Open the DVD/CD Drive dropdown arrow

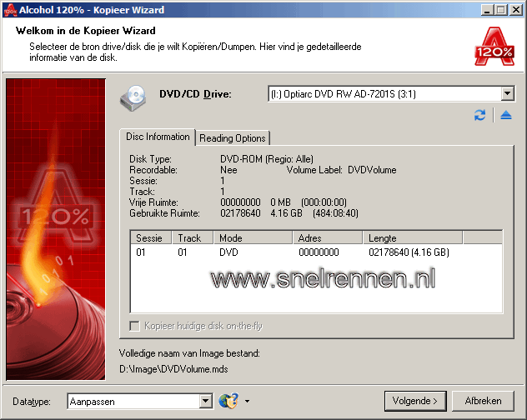pyautogui.click(x=508, y=93)
